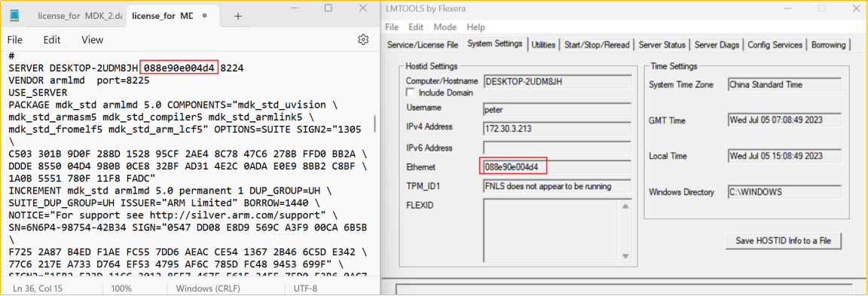Open the Notepad View menu

(x=93, y=40)
